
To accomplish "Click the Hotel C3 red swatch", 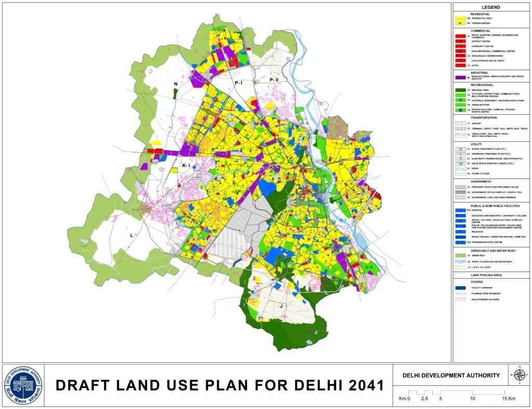I will [x=460, y=65].
